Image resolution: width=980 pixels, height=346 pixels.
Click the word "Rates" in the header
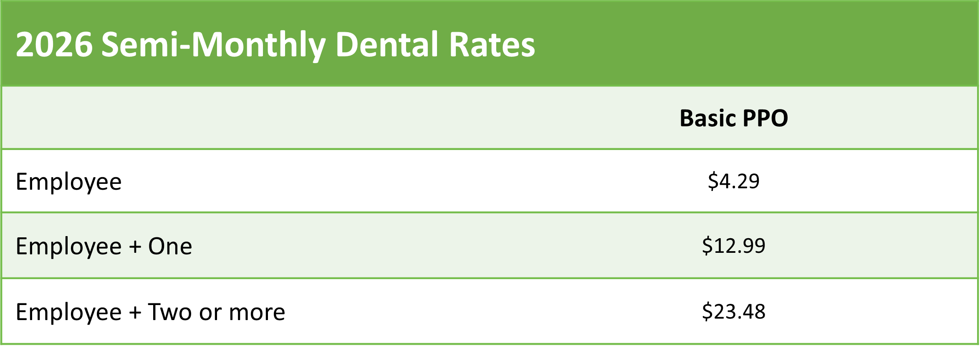tap(492, 45)
